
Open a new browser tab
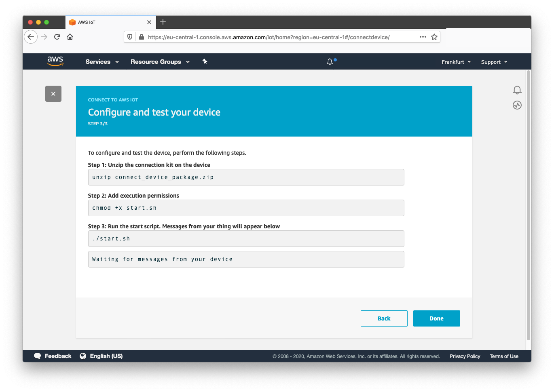163,22
